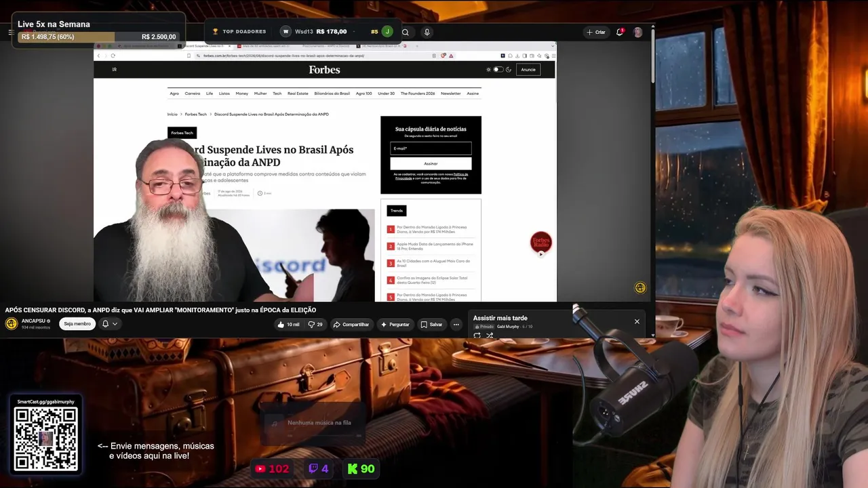Click the Kick viewer count icon showing 90
The image size is (868, 488).
coord(353,468)
